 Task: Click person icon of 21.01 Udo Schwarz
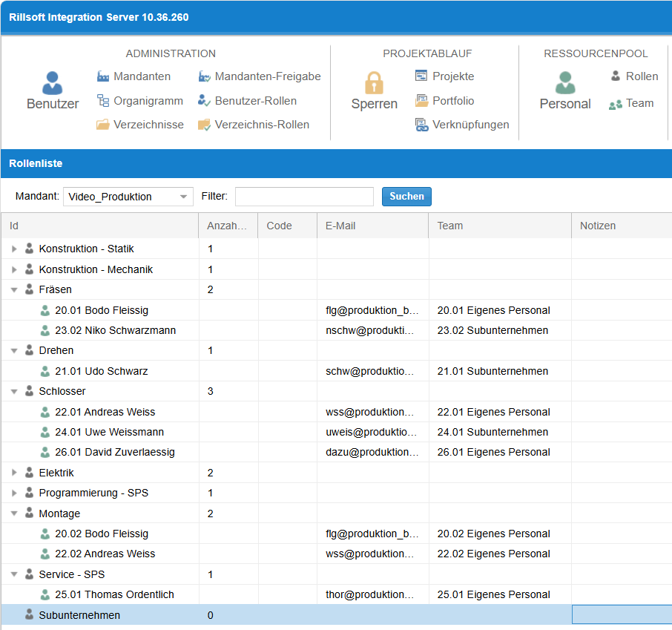(45, 371)
